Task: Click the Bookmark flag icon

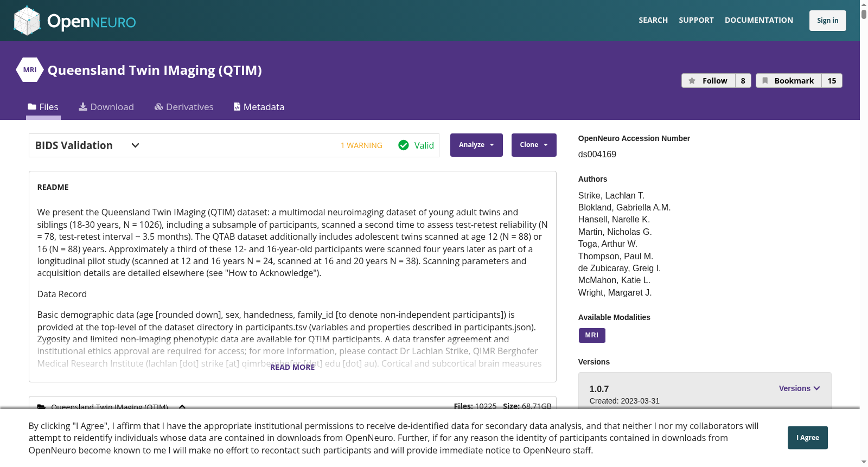Action: 765,81
